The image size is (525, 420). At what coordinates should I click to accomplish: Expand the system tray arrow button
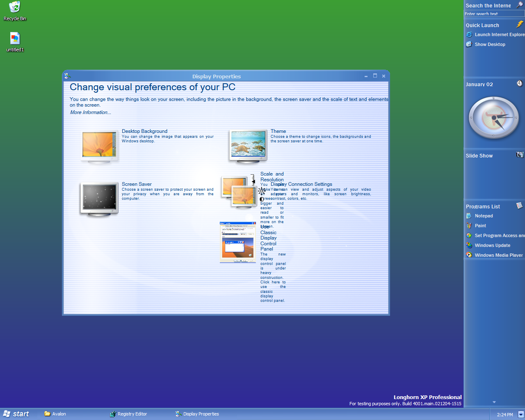tap(521, 414)
